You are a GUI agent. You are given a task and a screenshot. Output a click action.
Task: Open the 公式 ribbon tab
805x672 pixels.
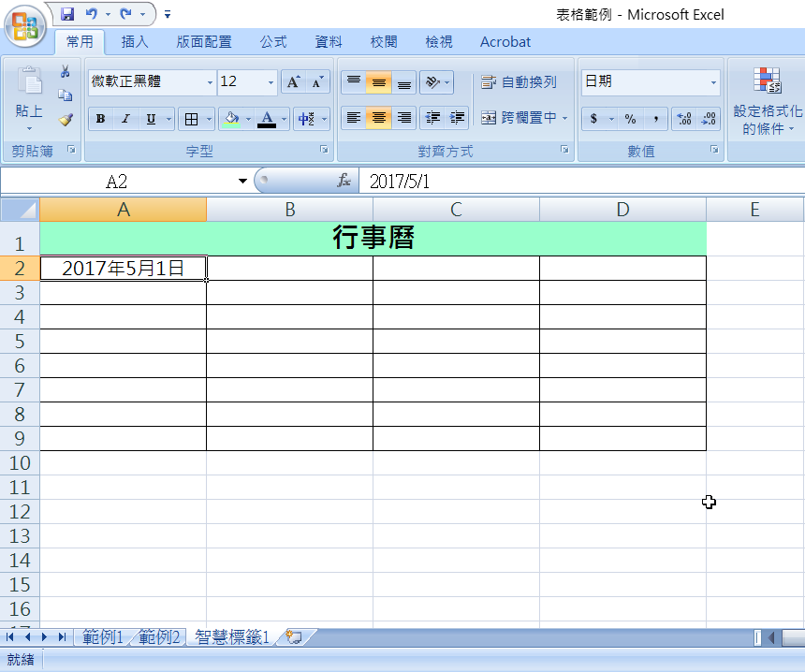(271, 41)
